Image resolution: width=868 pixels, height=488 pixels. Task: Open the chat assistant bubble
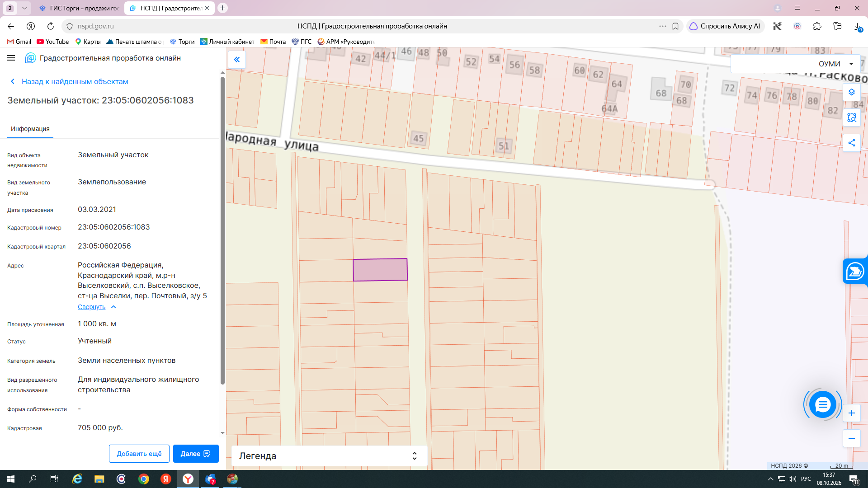coord(823,404)
